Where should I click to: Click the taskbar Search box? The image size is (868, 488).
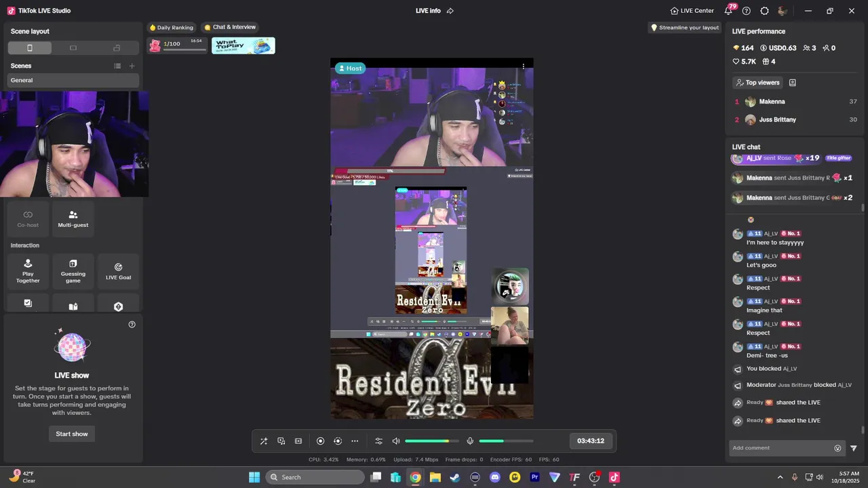tap(315, 477)
